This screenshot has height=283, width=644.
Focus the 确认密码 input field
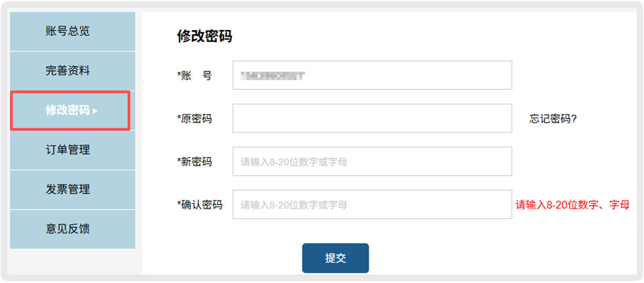click(x=372, y=204)
